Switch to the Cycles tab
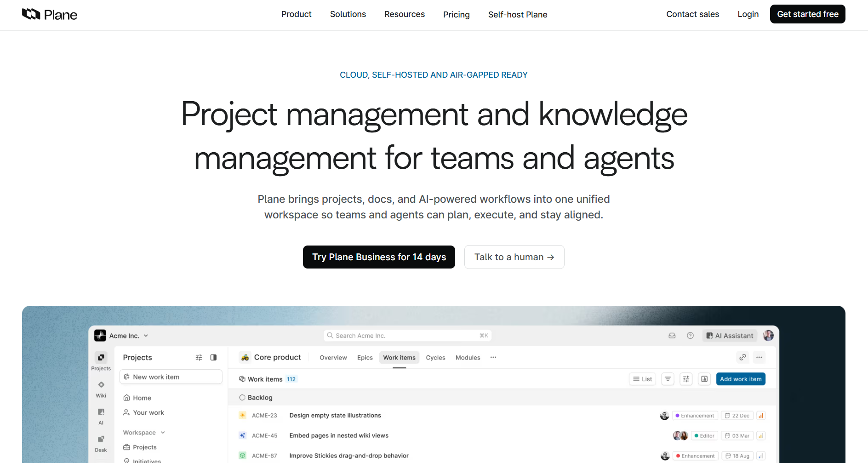 (436, 358)
